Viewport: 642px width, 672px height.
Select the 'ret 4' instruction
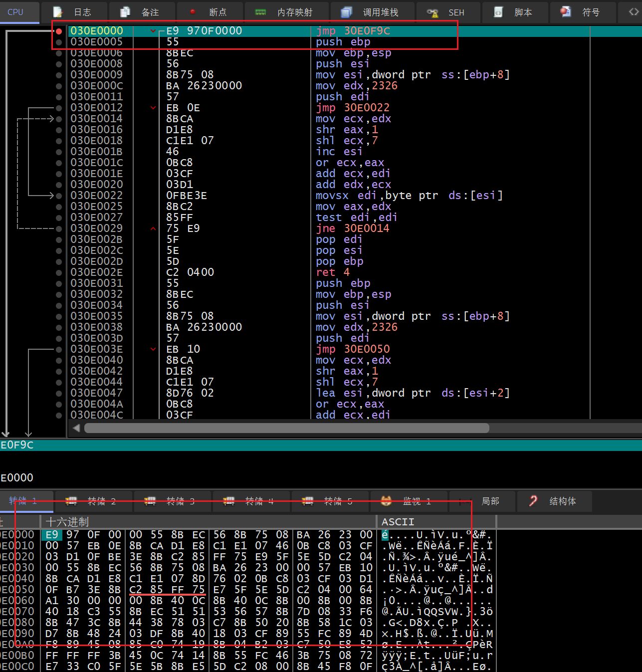[x=333, y=272]
